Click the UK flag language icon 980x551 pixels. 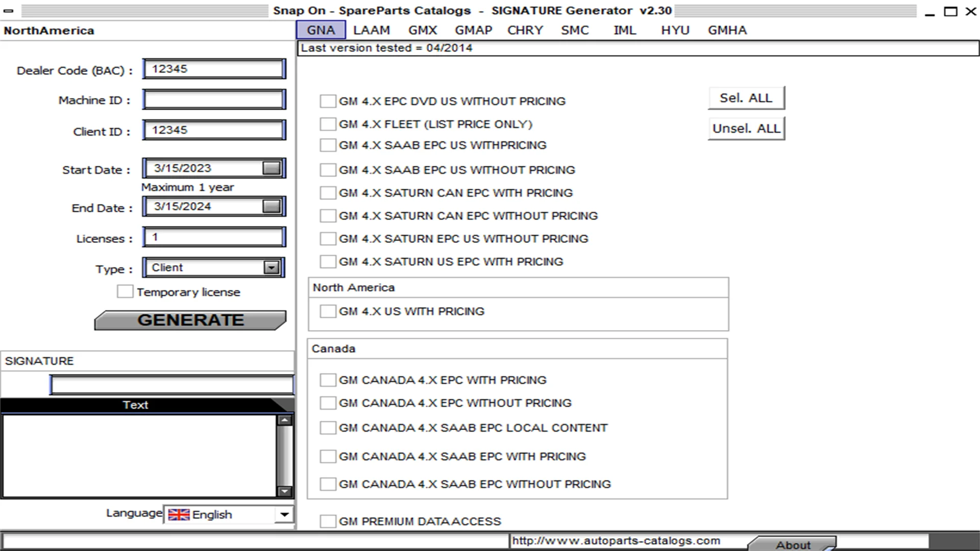tap(179, 515)
